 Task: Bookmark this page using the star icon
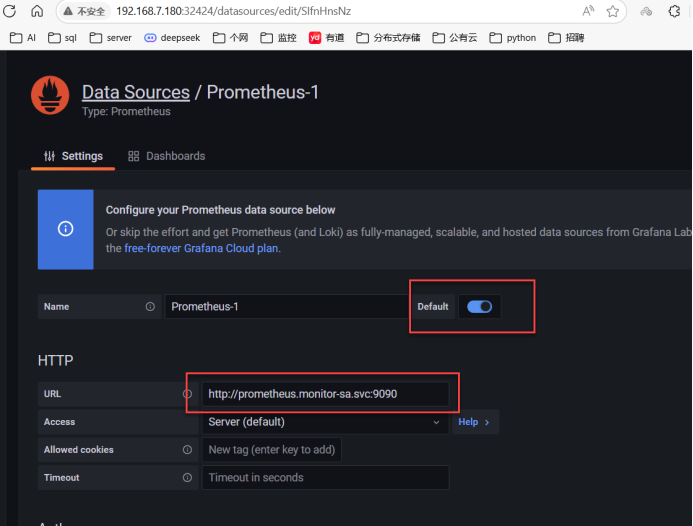612,12
